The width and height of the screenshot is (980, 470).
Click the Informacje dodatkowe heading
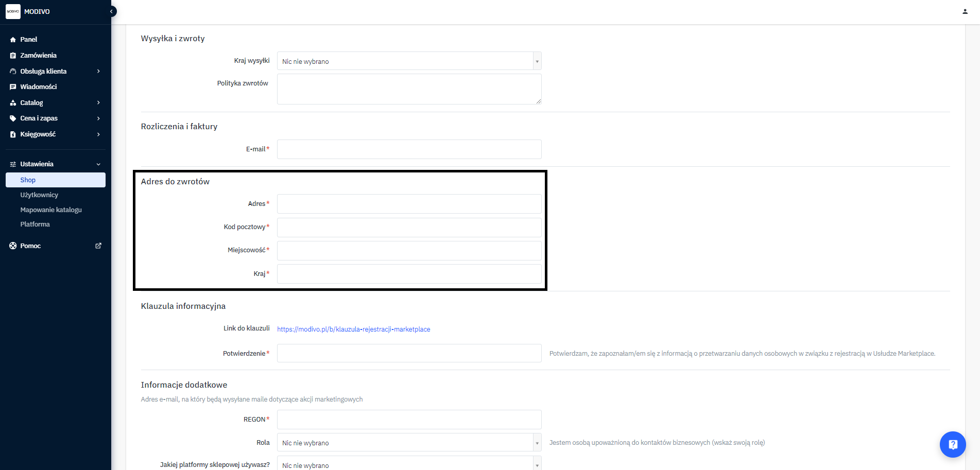(184, 385)
